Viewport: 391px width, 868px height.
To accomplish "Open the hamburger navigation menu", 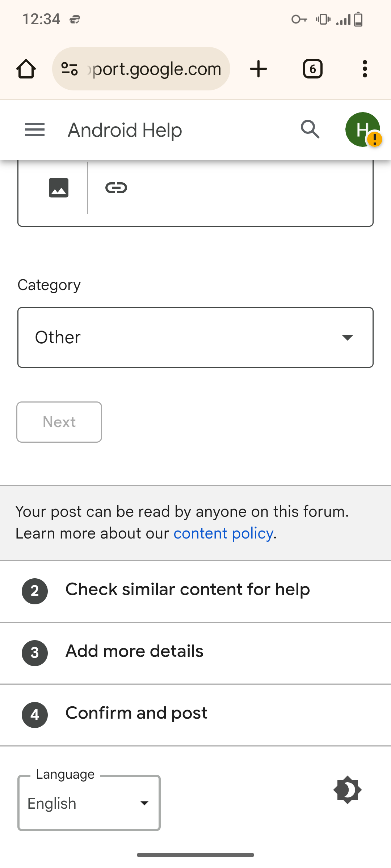I will pyautogui.click(x=35, y=129).
